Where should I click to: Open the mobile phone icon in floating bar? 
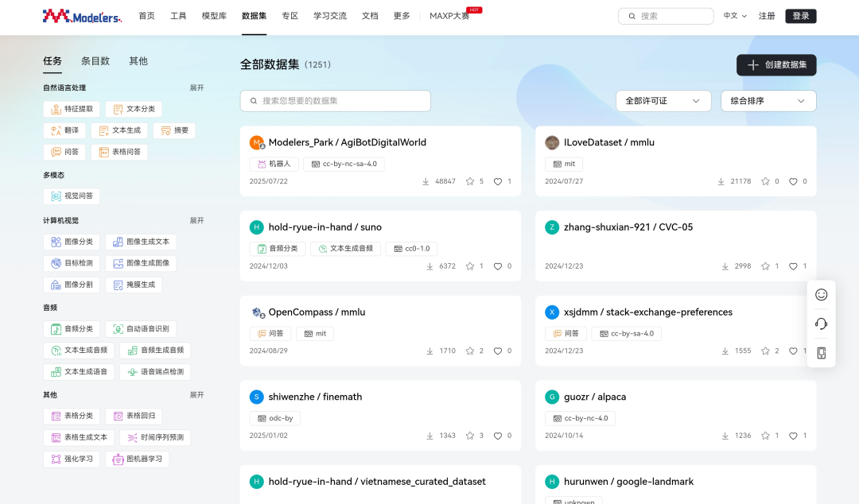[821, 353]
